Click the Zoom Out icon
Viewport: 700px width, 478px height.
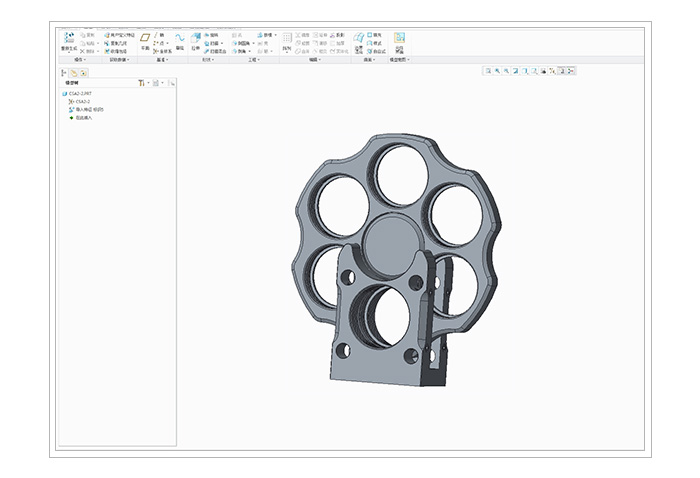coord(507,71)
